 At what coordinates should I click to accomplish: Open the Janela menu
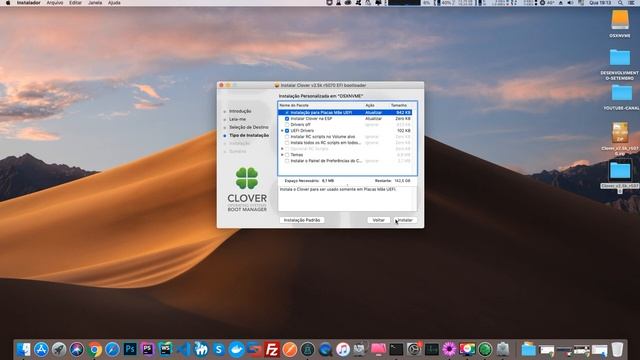(95, 3)
